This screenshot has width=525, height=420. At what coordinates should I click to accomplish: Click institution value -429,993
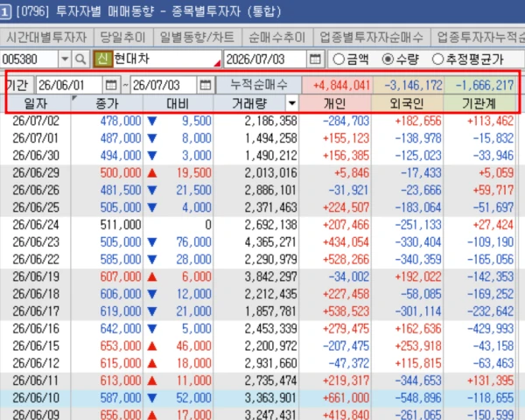tap(490, 329)
